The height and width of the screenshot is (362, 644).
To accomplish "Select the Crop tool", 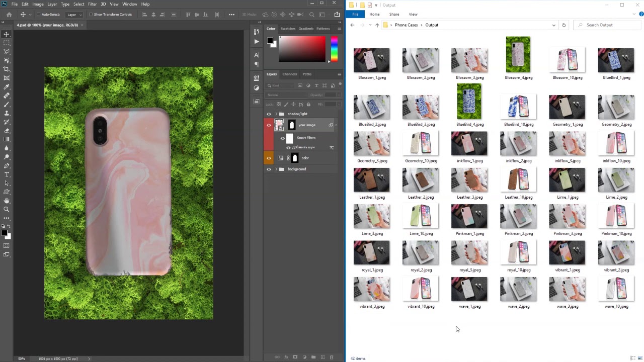I will (x=7, y=69).
